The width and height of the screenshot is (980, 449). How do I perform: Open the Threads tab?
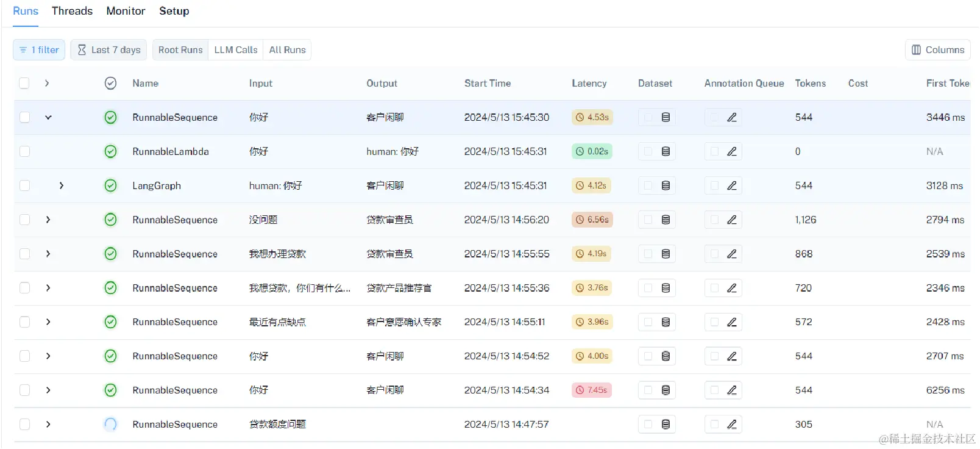point(72,11)
